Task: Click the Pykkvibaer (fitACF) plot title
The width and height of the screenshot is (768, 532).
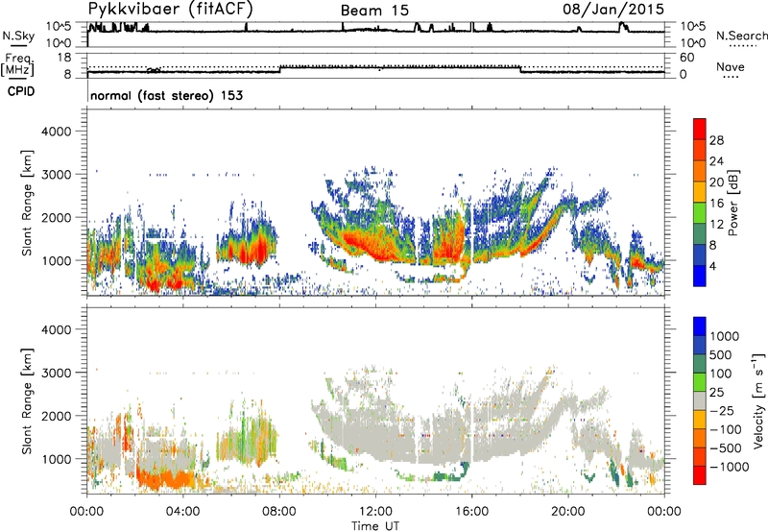Action: pos(171,9)
